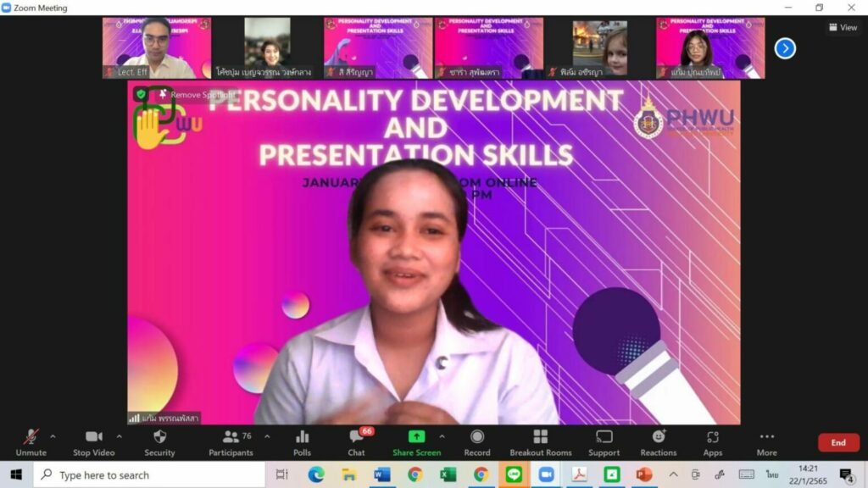This screenshot has height=488, width=868.
Task: Select Lect. Eff's video thumbnail
Action: click(157, 48)
